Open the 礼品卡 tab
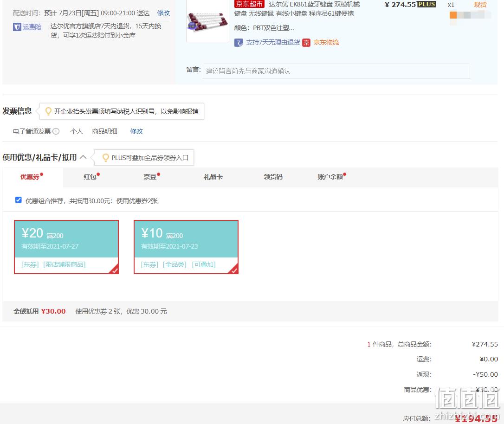 click(x=213, y=177)
